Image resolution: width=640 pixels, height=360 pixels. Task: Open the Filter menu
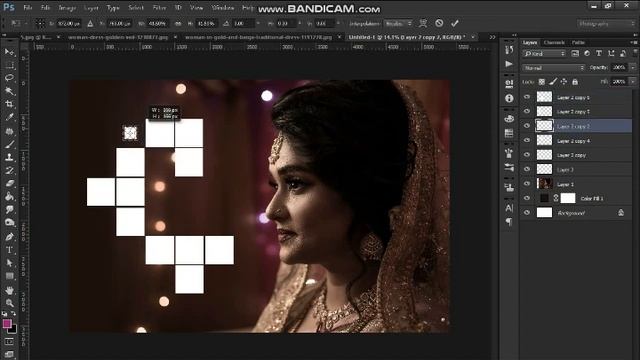tap(159, 8)
